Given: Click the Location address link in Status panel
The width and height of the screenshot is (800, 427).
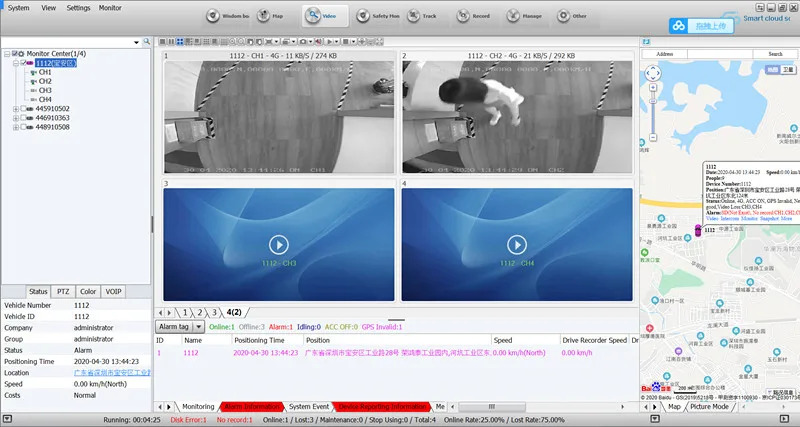Looking at the screenshot, I should pos(112,372).
